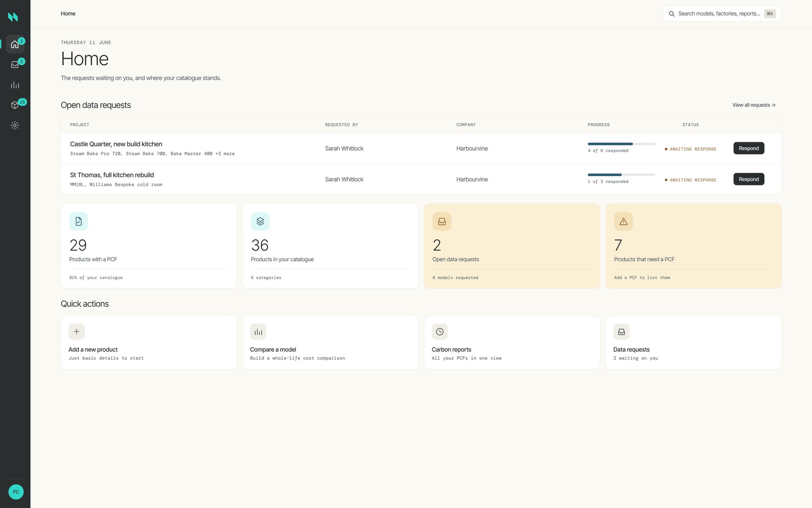Click the teal app logo in sidebar
The image size is (812, 508).
[13, 17]
